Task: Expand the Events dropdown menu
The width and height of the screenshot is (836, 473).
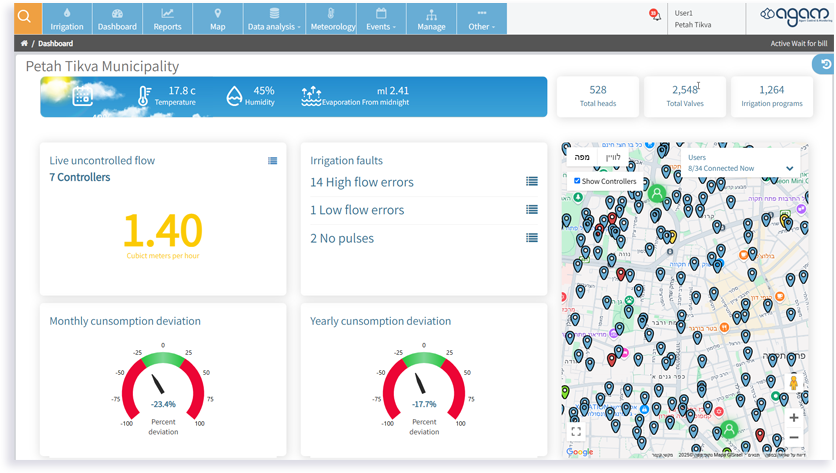Action: pos(381,19)
